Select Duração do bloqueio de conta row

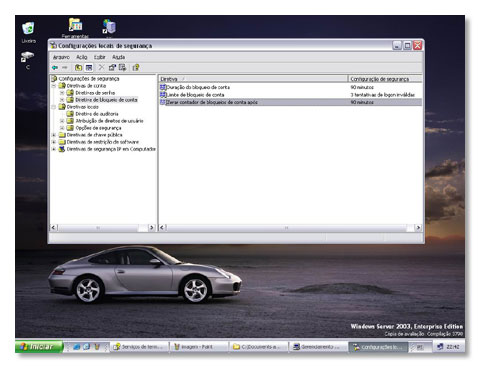tap(290, 87)
